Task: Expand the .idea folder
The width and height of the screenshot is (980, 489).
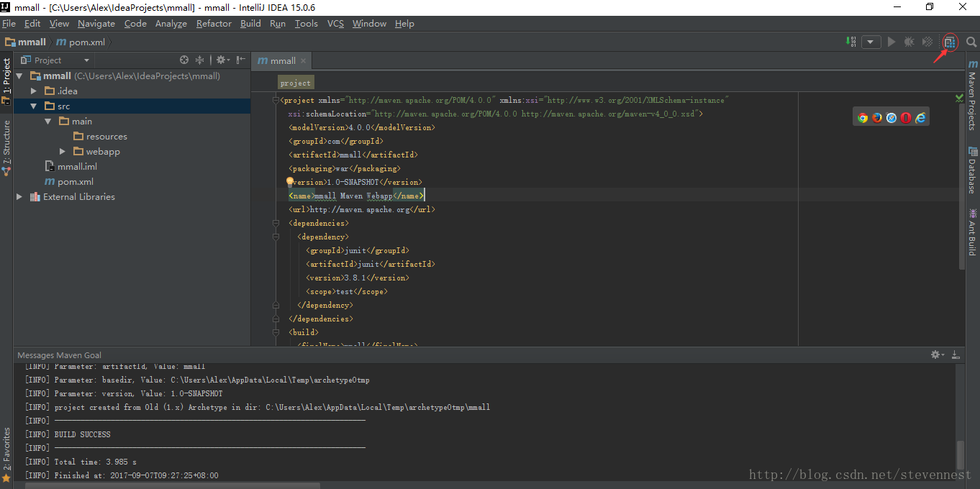Action: [x=34, y=91]
